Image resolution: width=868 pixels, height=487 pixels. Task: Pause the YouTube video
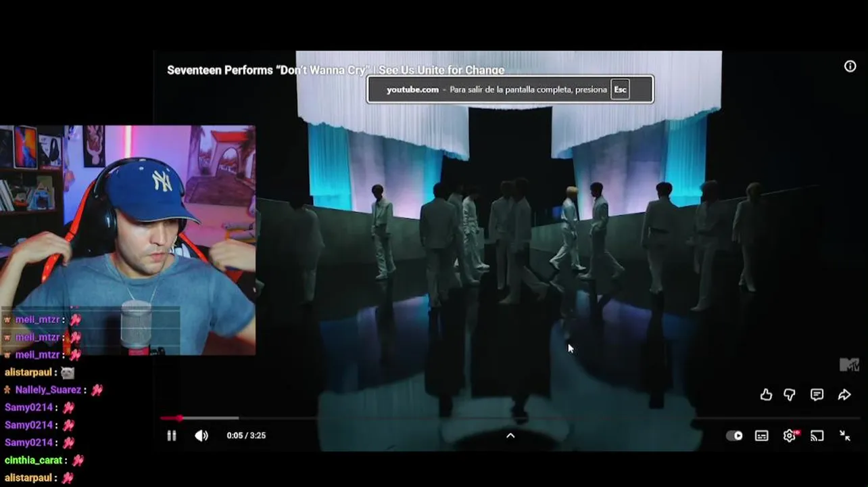coord(172,436)
